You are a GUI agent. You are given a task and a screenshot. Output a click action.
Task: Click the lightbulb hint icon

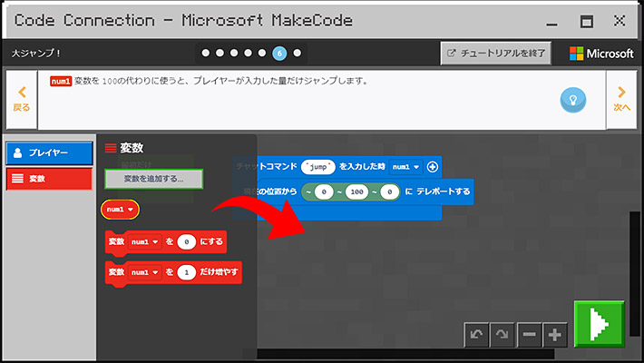point(572,100)
